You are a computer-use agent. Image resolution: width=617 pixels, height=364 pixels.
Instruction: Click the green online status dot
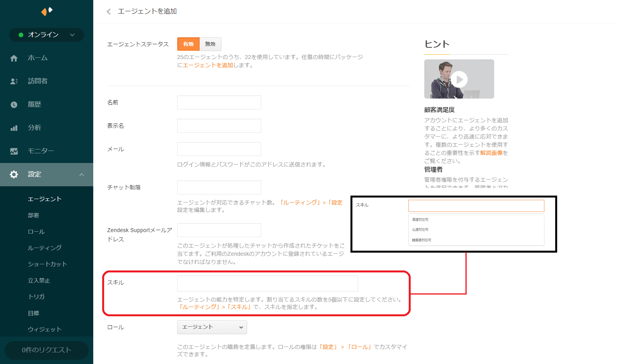pos(21,35)
